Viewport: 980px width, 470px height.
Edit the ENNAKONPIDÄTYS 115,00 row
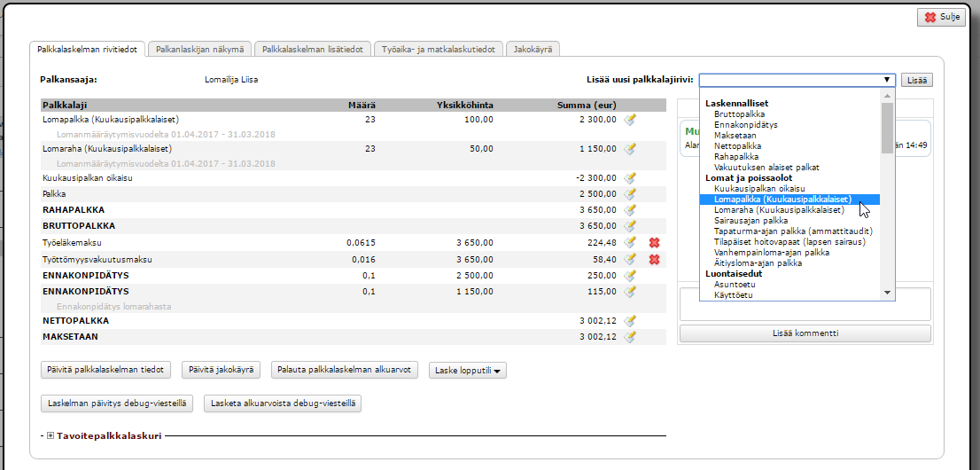point(630,292)
